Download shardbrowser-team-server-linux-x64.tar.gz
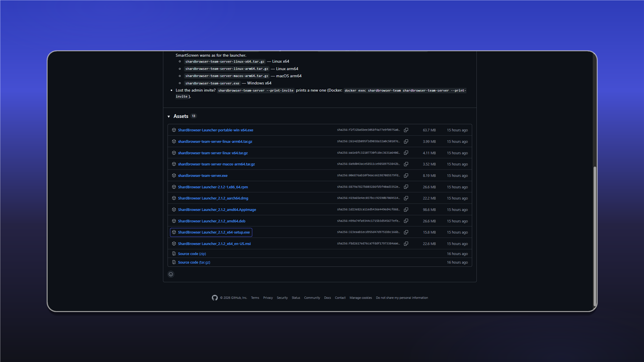The height and width of the screenshot is (362, 644). pyautogui.click(x=213, y=153)
